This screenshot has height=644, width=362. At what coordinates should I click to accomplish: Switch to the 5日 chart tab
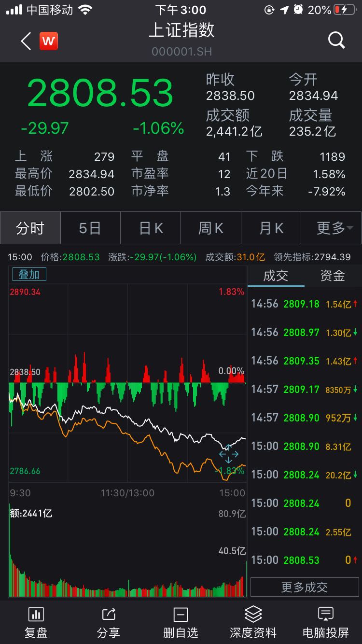pos(90,228)
